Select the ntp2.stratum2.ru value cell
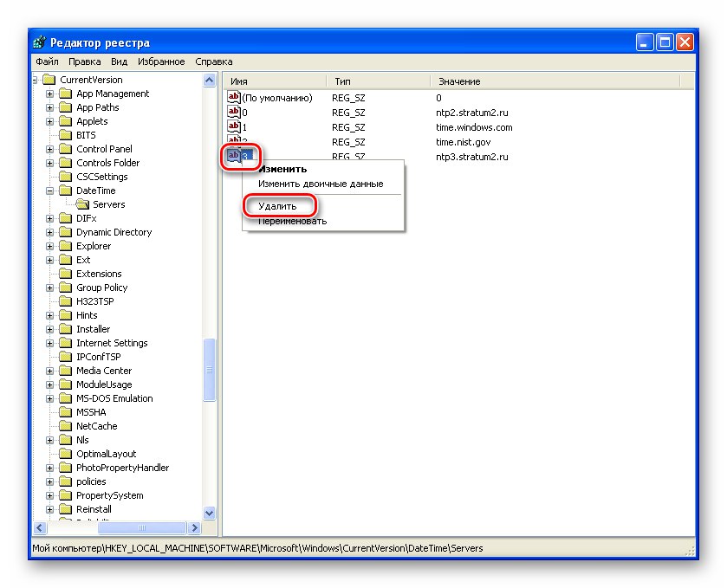 click(472, 113)
